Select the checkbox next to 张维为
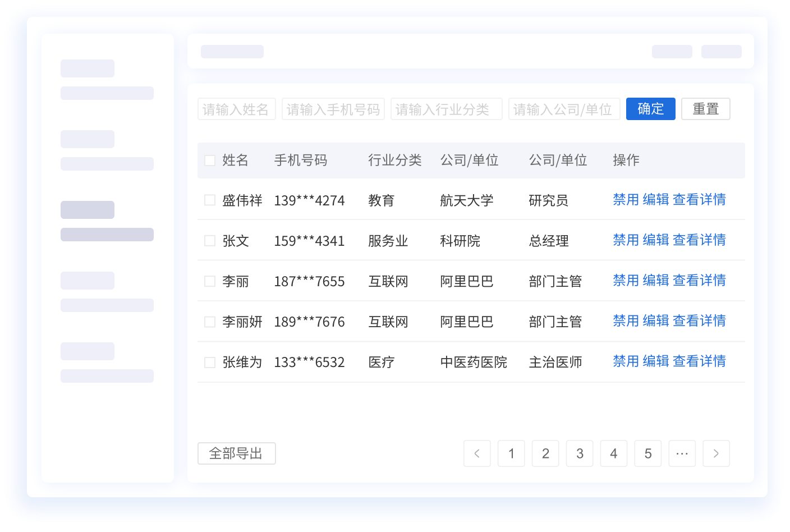The width and height of the screenshot is (790, 532). click(x=210, y=363)
